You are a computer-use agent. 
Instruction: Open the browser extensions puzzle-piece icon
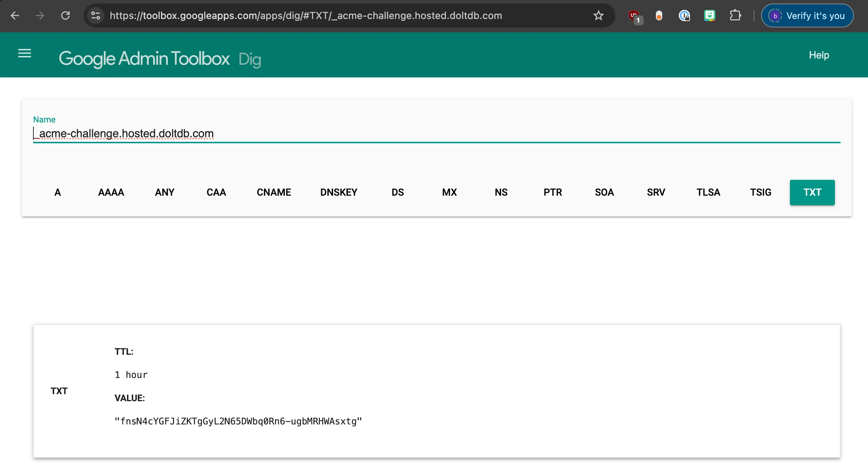[x=735, y=15]
